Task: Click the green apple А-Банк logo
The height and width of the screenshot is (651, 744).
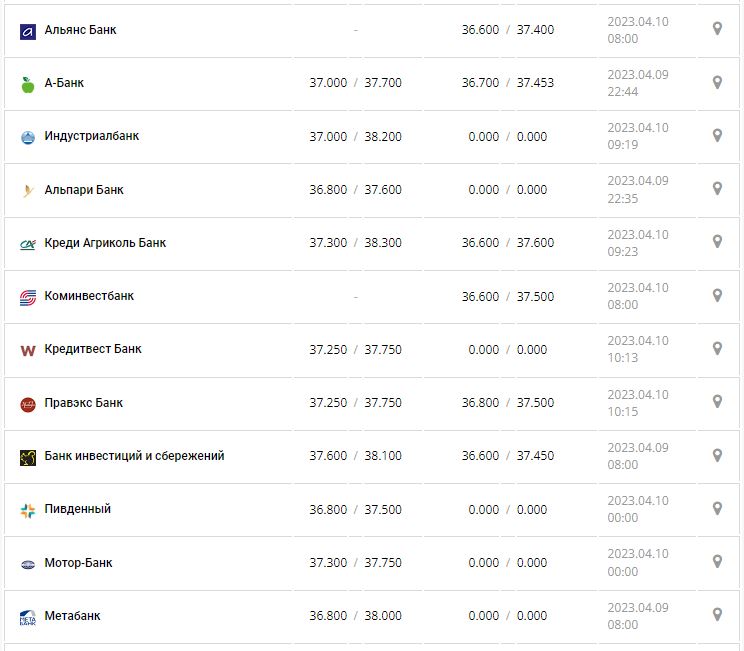Action: [28, 84]
